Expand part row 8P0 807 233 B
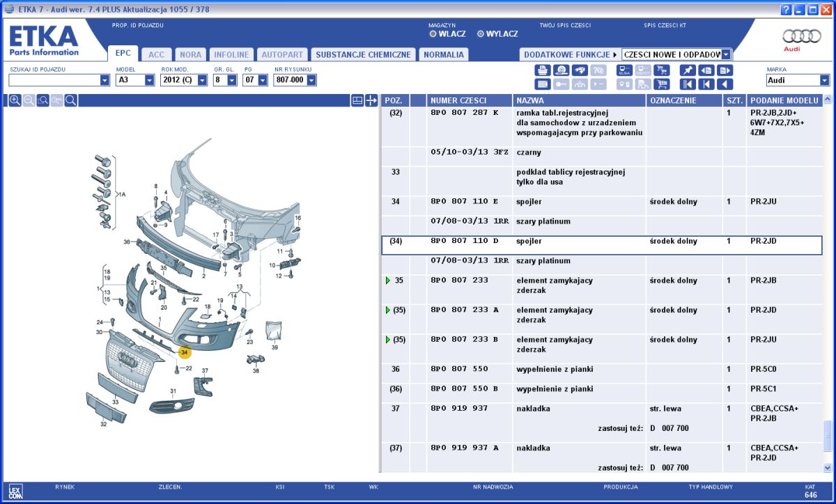 [x=388, y=340]
